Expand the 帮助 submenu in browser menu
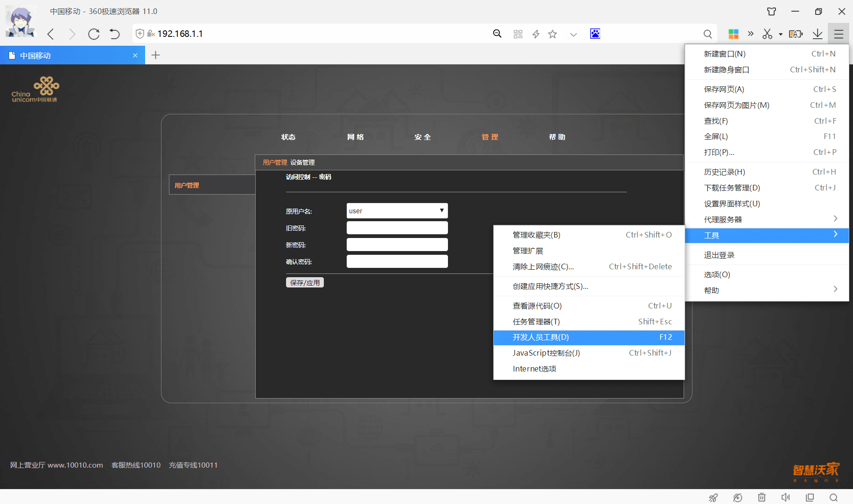This screenshot has height=504, width=853. (x=767, y=290)
